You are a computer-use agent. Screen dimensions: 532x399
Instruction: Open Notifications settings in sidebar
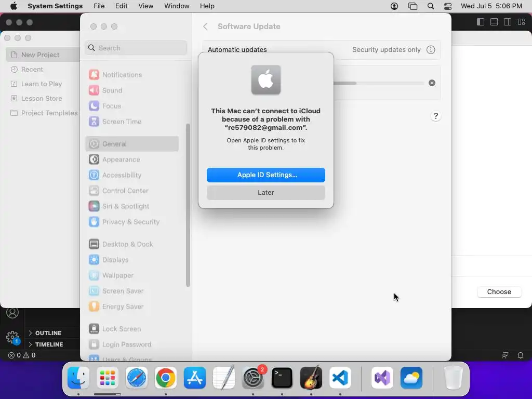(132, 75)
